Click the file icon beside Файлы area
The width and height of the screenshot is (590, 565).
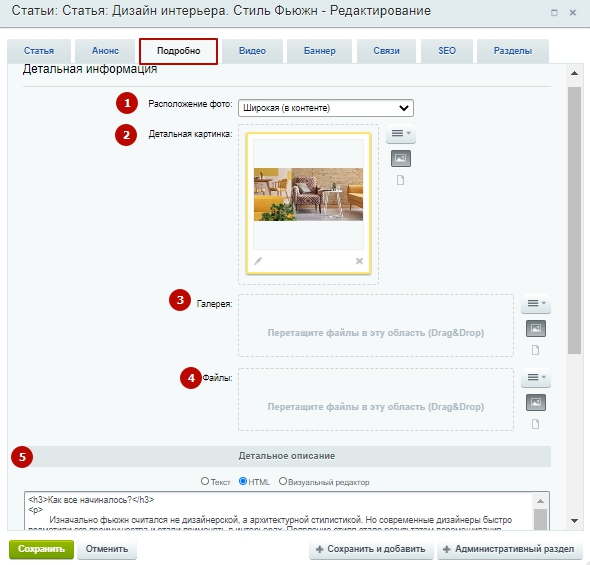(x=535, y=424)
